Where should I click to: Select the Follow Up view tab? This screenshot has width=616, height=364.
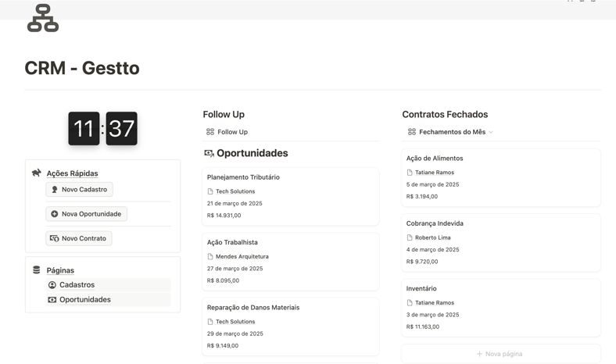[x=227, y=132]
